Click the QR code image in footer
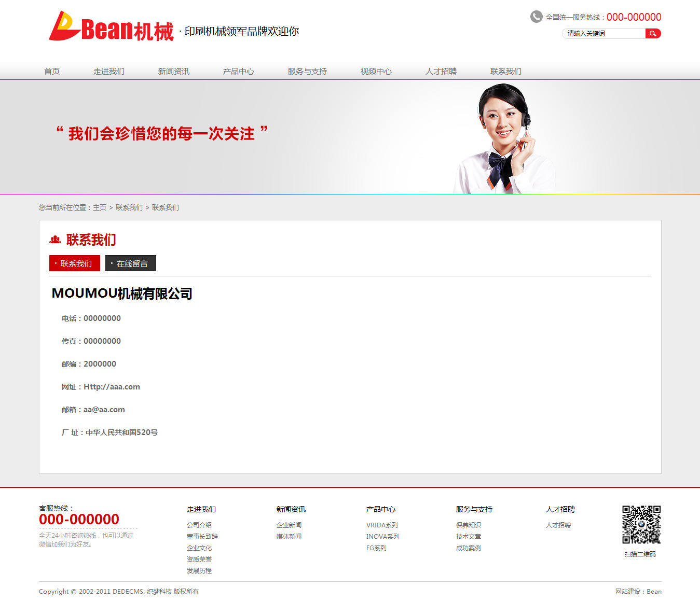Viewport: 700px width, 601px height. (641, 524)
